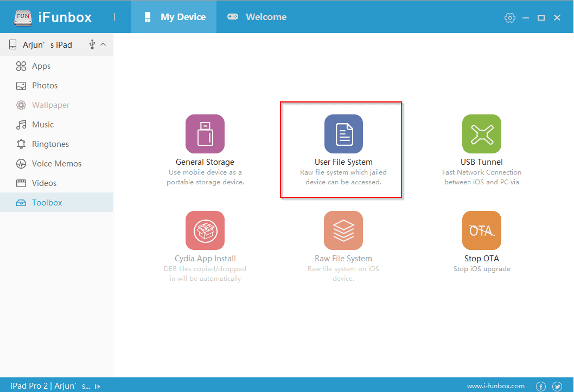Visit the www.i-funbox.com link
This screenshot has width=574, height=392.
pos(496,386)
